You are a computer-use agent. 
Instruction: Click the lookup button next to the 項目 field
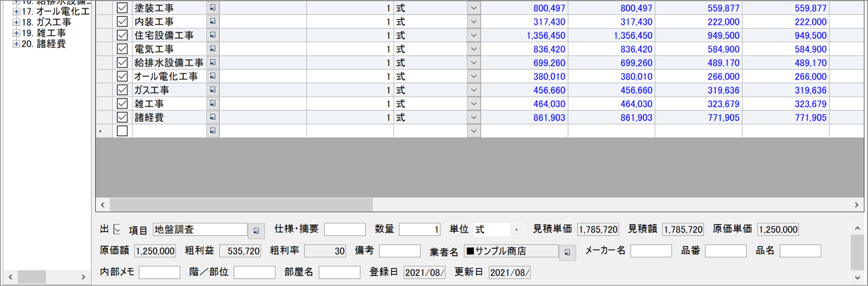coord(256,230)
